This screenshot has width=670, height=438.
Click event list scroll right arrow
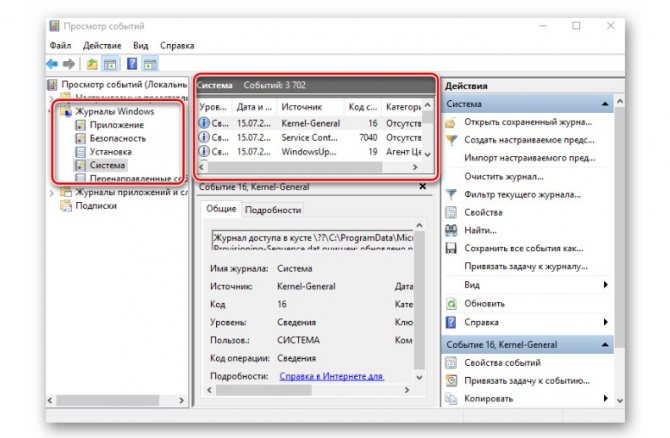pos(414,168)
